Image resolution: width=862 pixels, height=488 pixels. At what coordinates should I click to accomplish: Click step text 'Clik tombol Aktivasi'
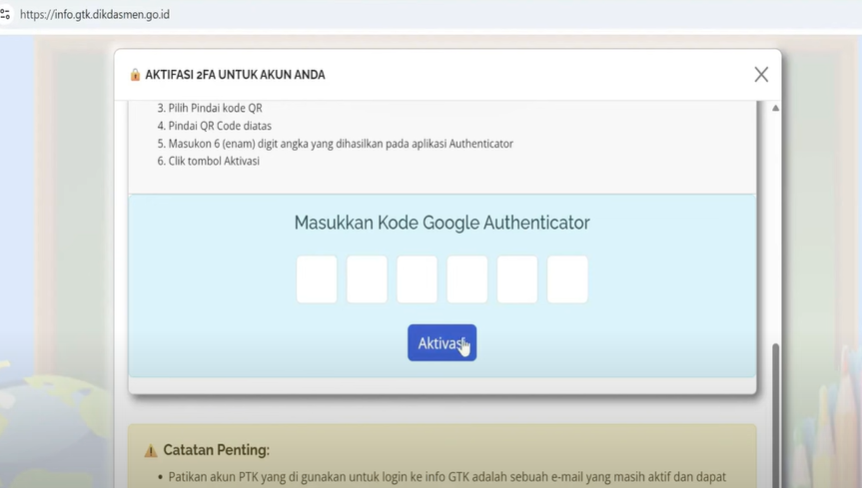click(x=214, y=161)
